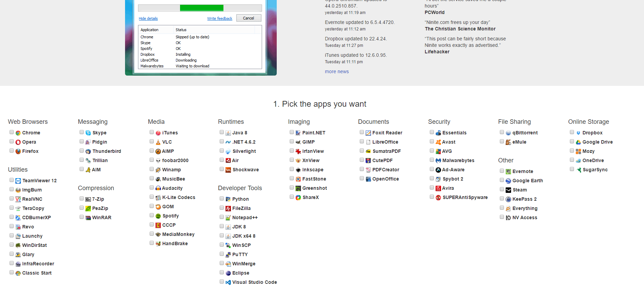Click "Evernote updated to 6.5.4.4720." news item
Screen dimensions: 644x291
click(359, 22)
